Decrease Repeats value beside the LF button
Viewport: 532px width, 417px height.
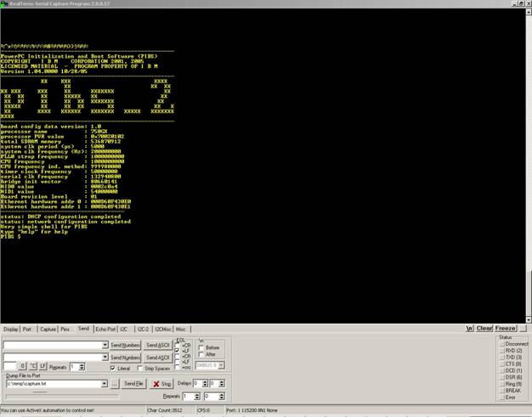click(82, 369)
